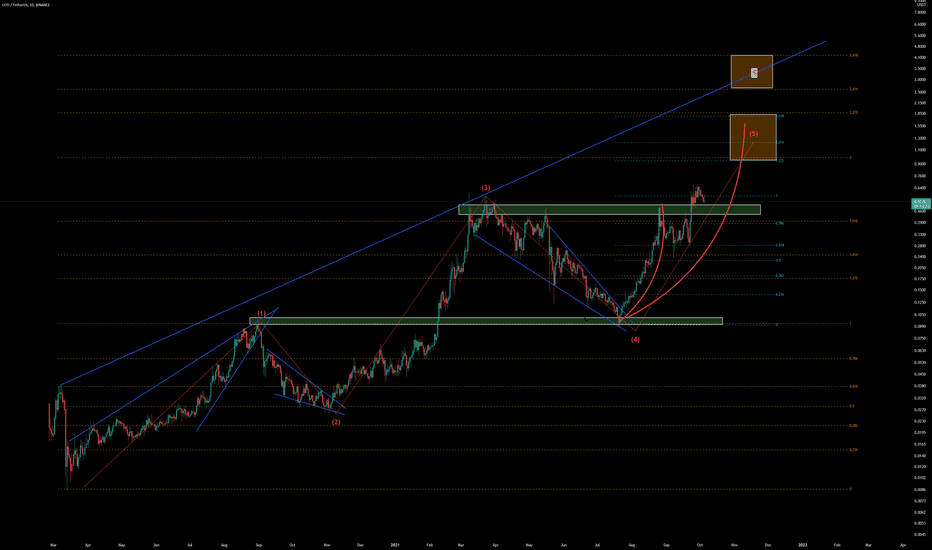932x550 pixels.
Task: Click the 7.8000 price axis value
Action: [920, 12]
